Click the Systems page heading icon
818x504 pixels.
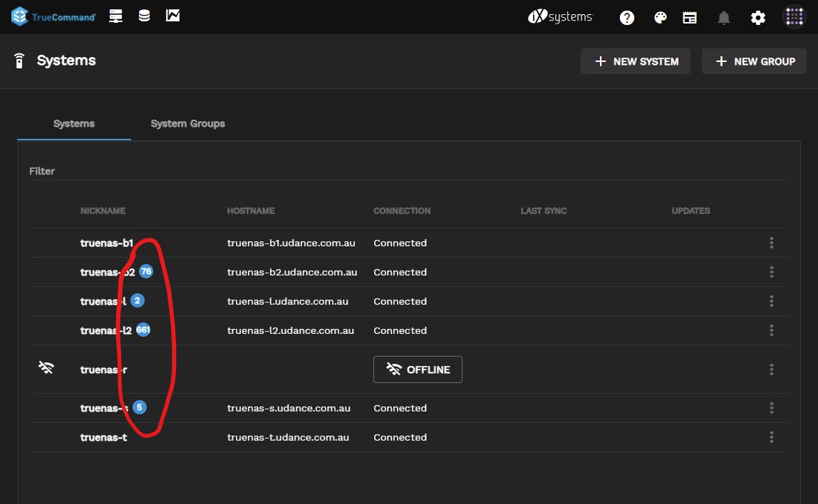19,61
